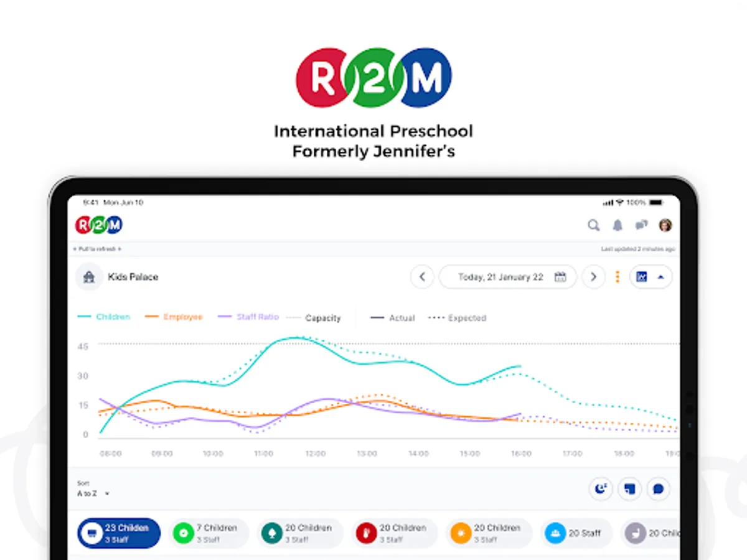This screenshot has width=747, height=560.
Task: Toggle the Actual line style legend
Action: click(392, 318)
